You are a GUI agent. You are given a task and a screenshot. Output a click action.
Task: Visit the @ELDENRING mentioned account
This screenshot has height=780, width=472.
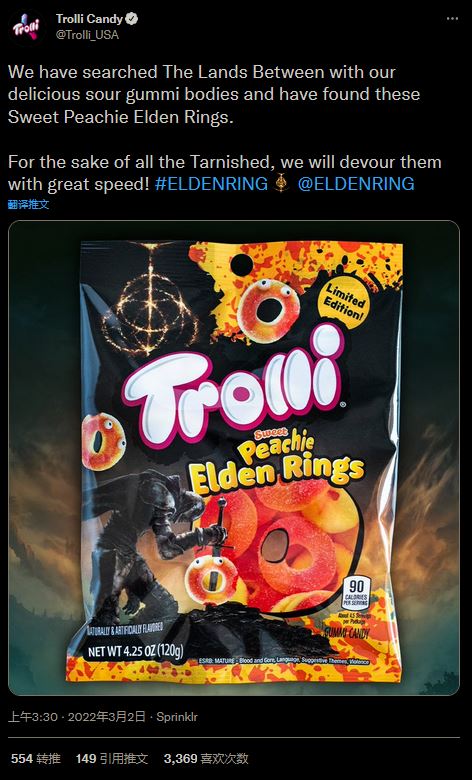point(356,184)
